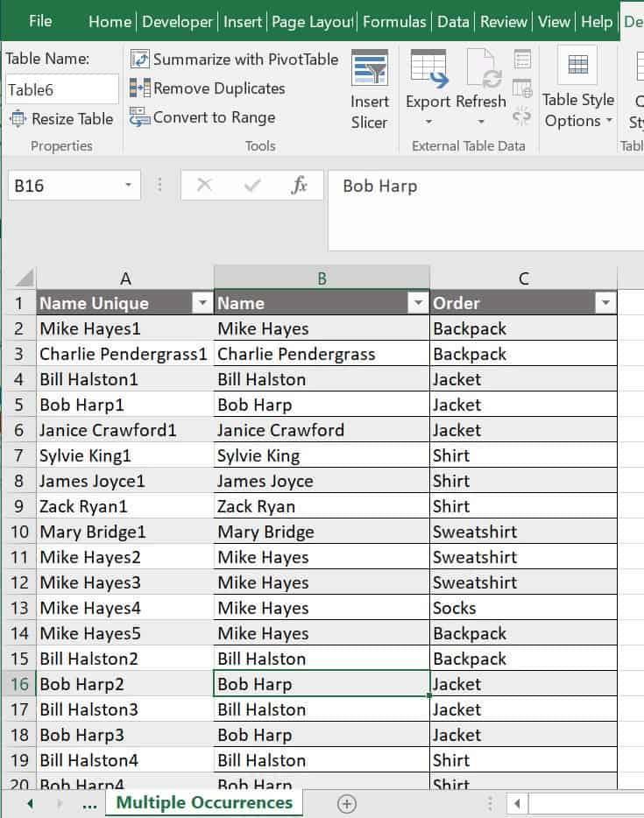This screenshot has width=644, height=818.
Task: Click the Insert Function fx icon
Action: coord(300,186)
